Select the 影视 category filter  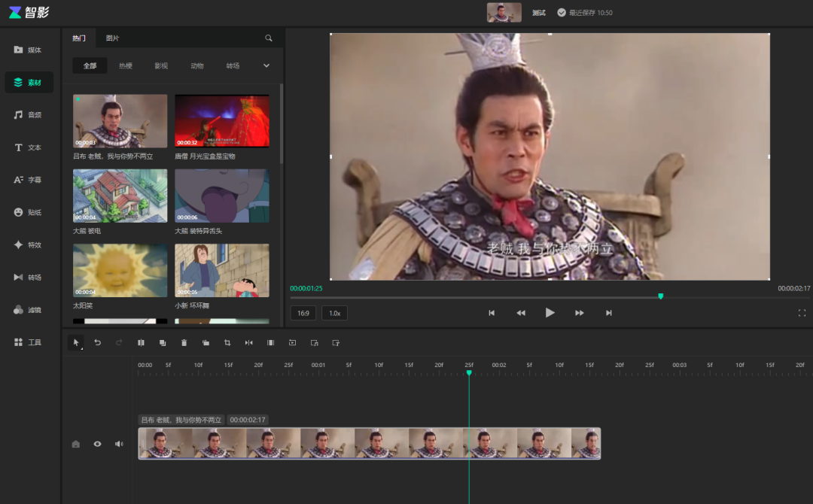click(161, 65)
